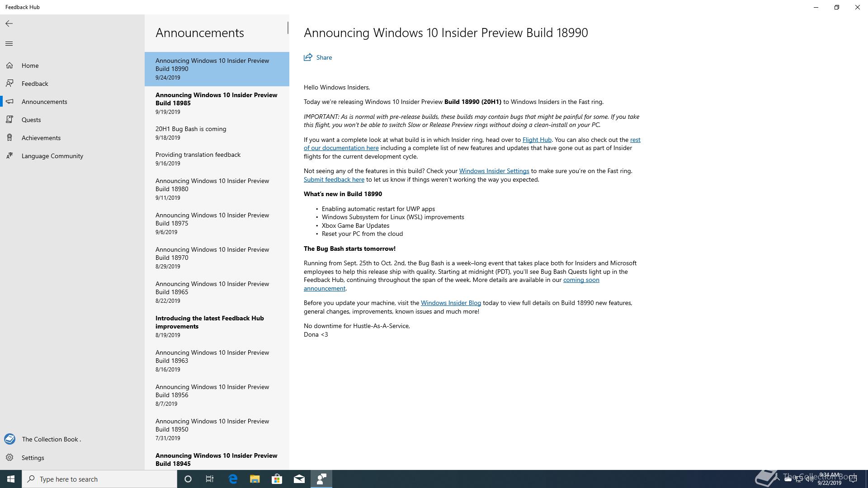Click the Quests icon in sidebar
This screenshot has width=868, height=488.
pyautogui.click(x=9, y=120)
